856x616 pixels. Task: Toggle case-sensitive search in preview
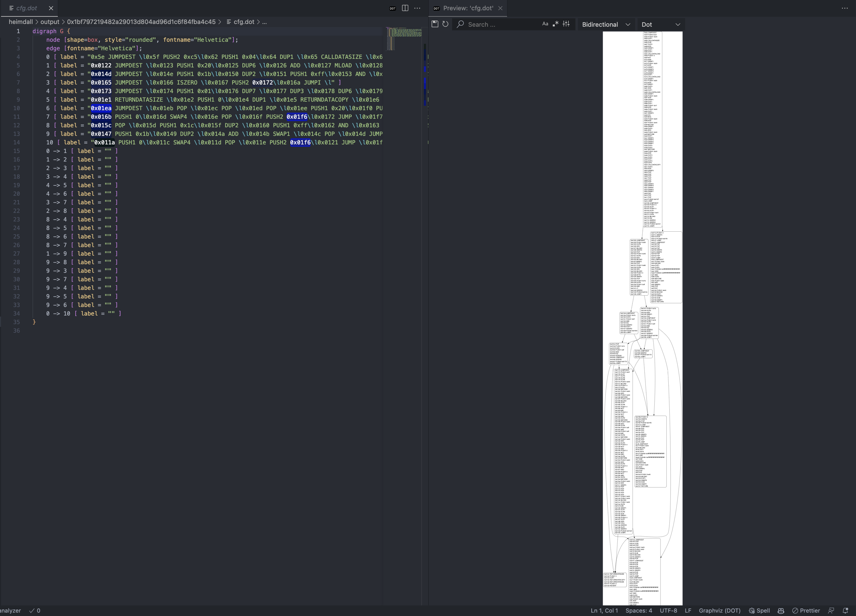pos(545,23)
